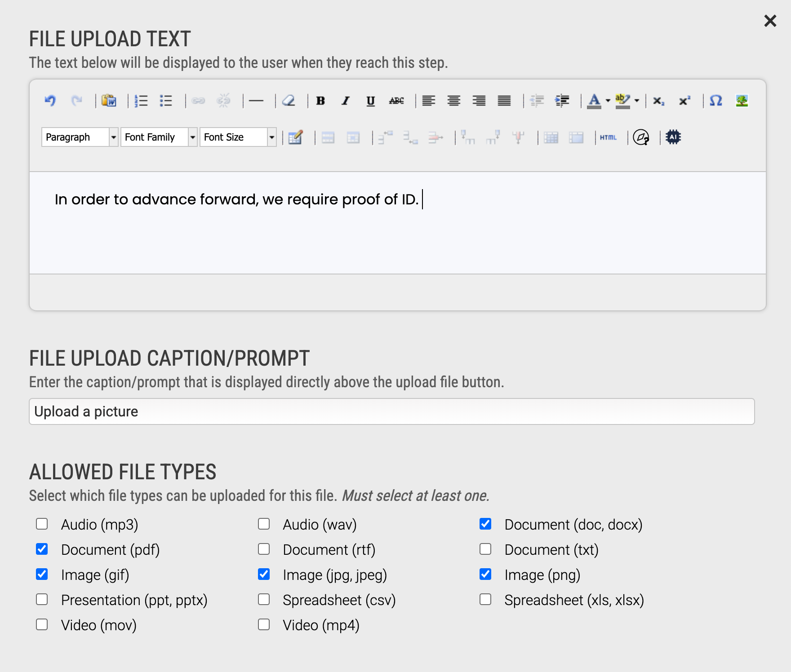791x672 pixels.
Task: Apply strikethrough formatting
Action: click(396, 101)
